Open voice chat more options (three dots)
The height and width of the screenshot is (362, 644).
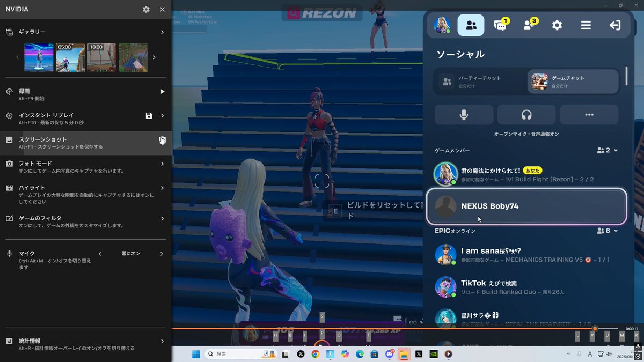(589, 115)
